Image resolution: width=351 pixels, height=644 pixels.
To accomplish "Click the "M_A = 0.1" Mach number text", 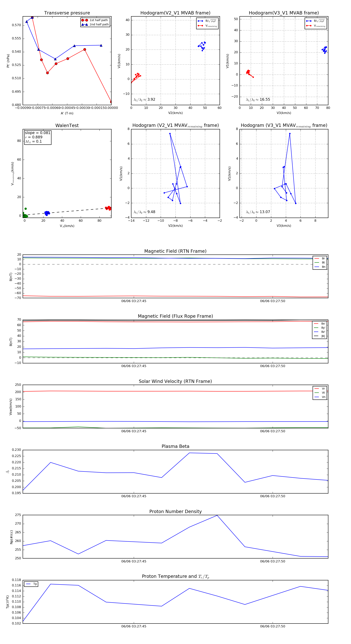I will [x=34, y=141].
